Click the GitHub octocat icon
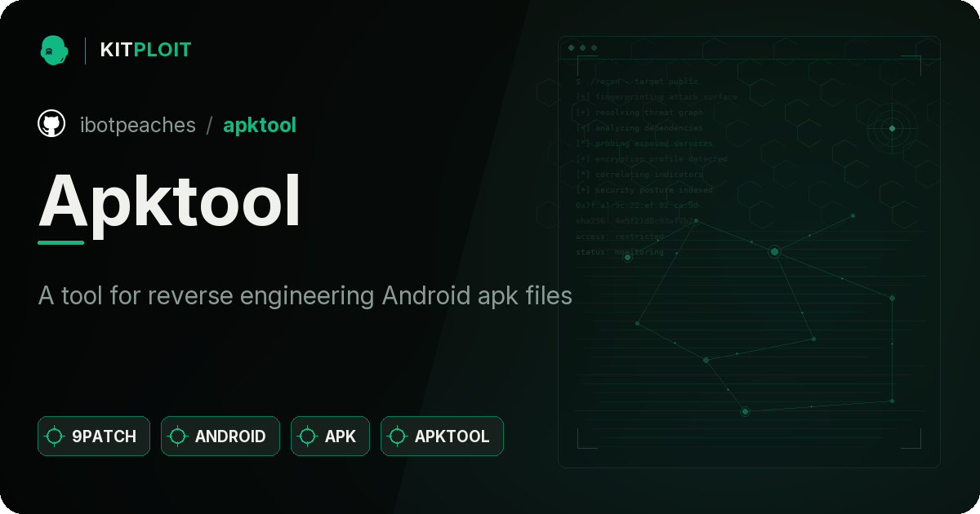 pos(51,124)
